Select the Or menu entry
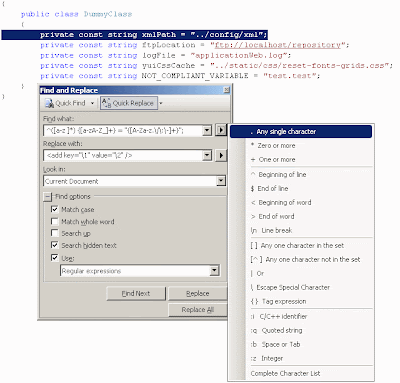This screenshot has width=400, height=383. 301,274
